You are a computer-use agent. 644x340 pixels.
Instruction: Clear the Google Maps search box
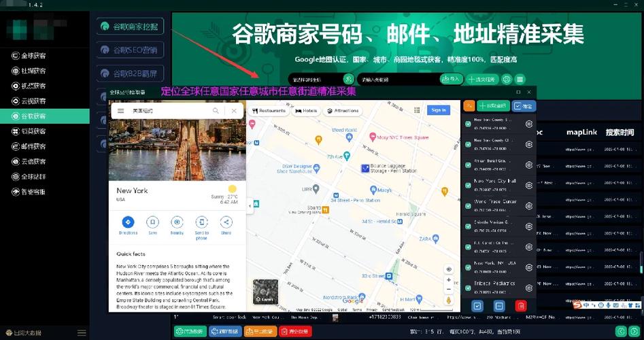pos(234,111)
